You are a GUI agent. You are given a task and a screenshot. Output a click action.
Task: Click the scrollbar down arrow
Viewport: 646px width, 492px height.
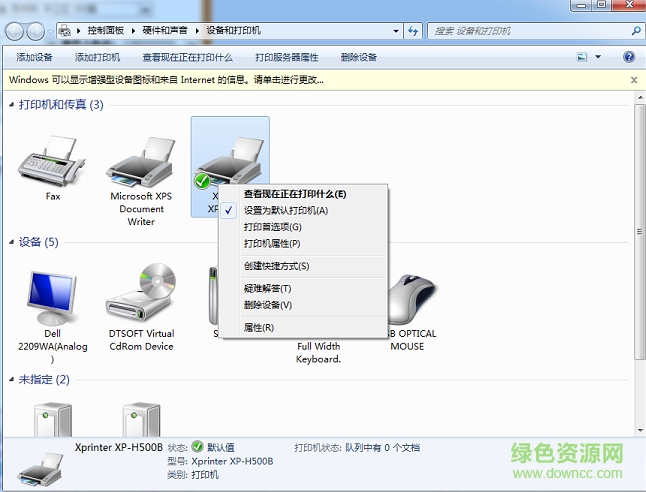(x=639, y=431)
